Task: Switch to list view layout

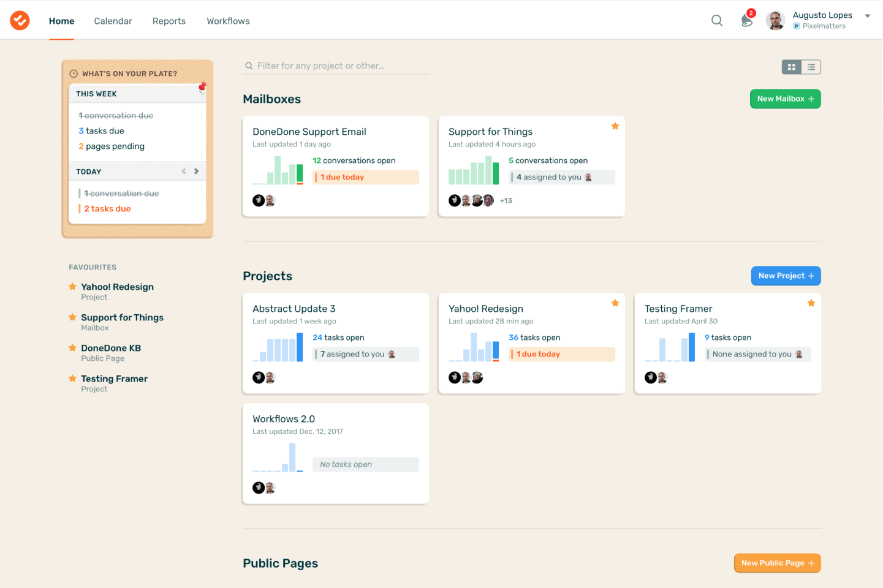Action: (811, 67)
